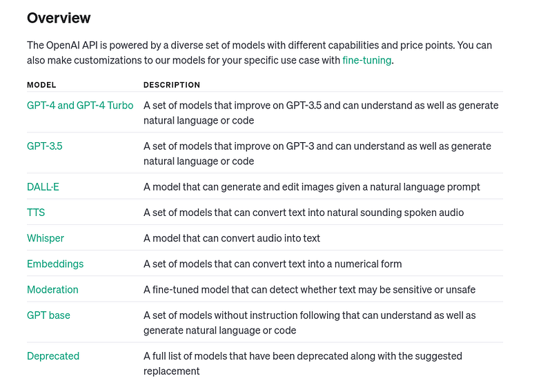Open the GPT base model link
The image size is (552, 392).
coord(48,315)
